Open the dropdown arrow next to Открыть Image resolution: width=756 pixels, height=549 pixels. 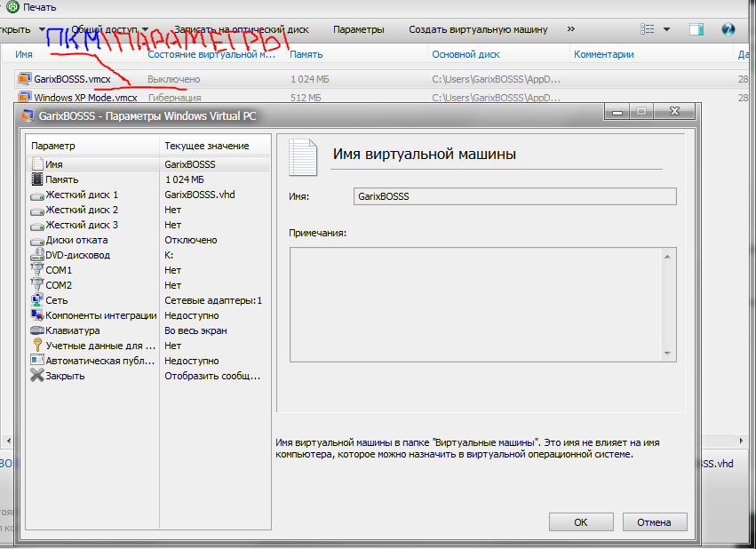42,29
